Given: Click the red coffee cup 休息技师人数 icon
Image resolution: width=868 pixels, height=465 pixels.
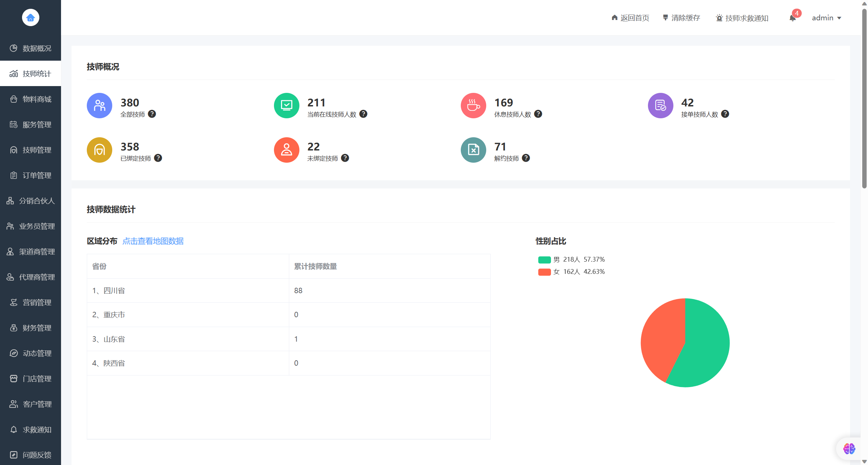Looking at the screenshot, I should [473, 105].
